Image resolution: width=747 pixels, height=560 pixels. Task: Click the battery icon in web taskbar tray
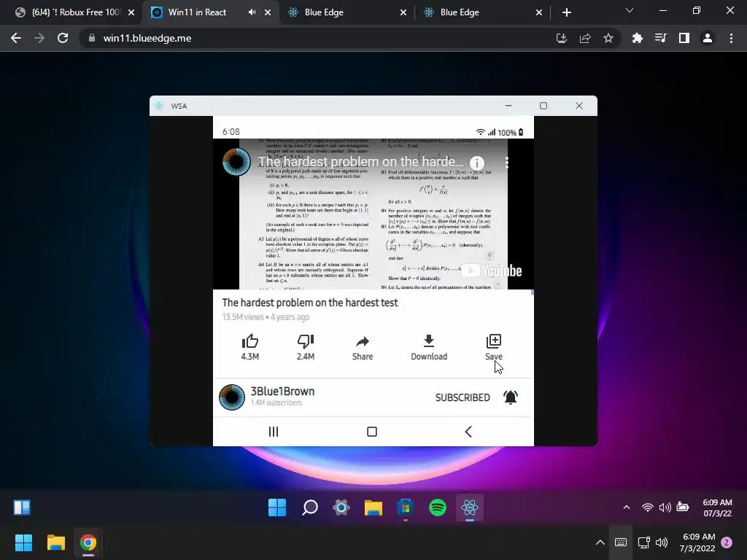tap(683, 507)
